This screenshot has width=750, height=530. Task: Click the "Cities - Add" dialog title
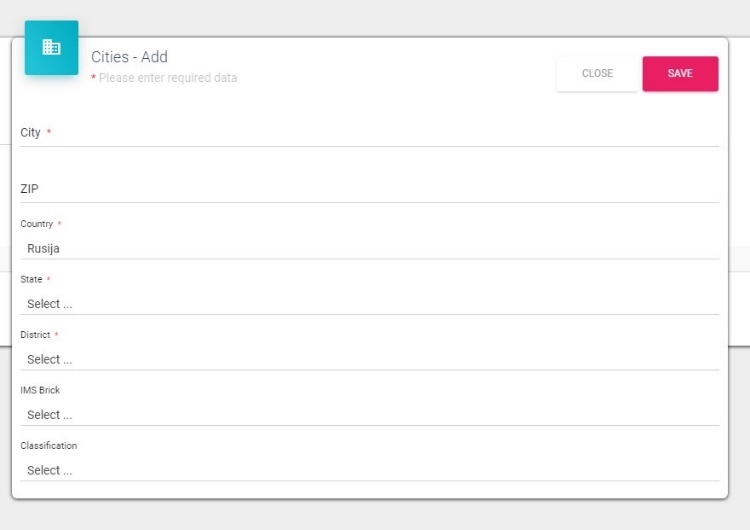pyautogui.click(x=129, y=57)
